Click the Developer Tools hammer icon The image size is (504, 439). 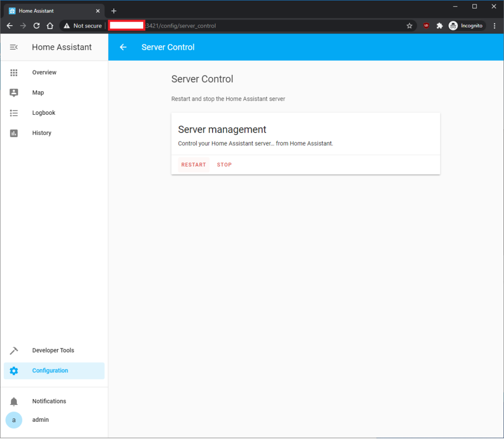click(x=13, y=350)
